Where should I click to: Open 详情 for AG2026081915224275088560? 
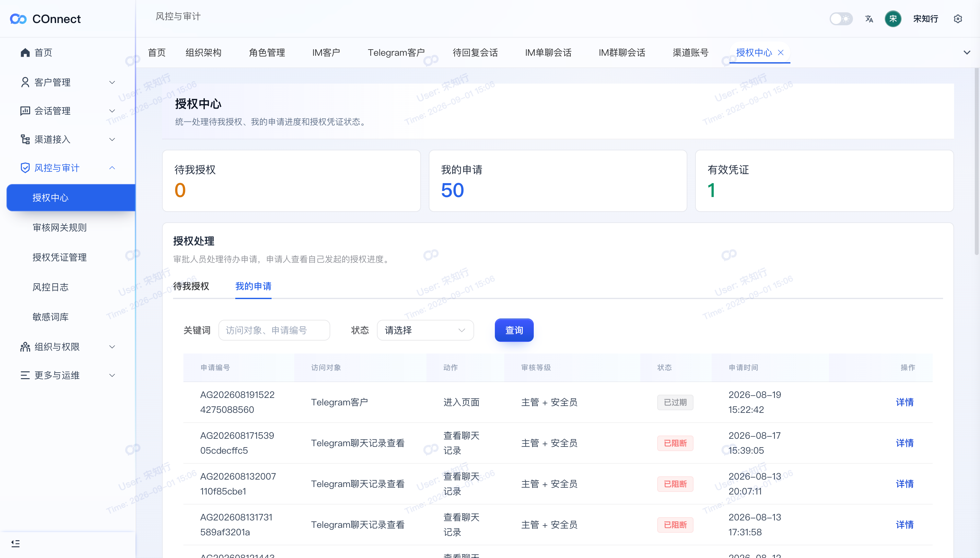[x=904, y=402]
